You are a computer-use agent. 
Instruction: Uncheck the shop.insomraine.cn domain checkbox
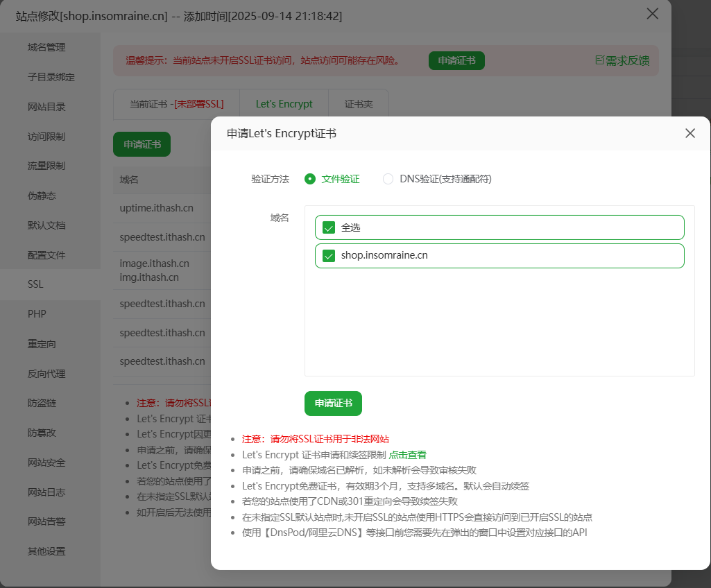[x=329, y=255]
